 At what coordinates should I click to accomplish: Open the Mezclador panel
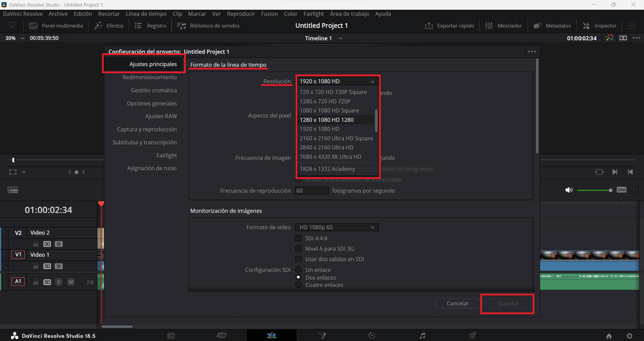504,26
